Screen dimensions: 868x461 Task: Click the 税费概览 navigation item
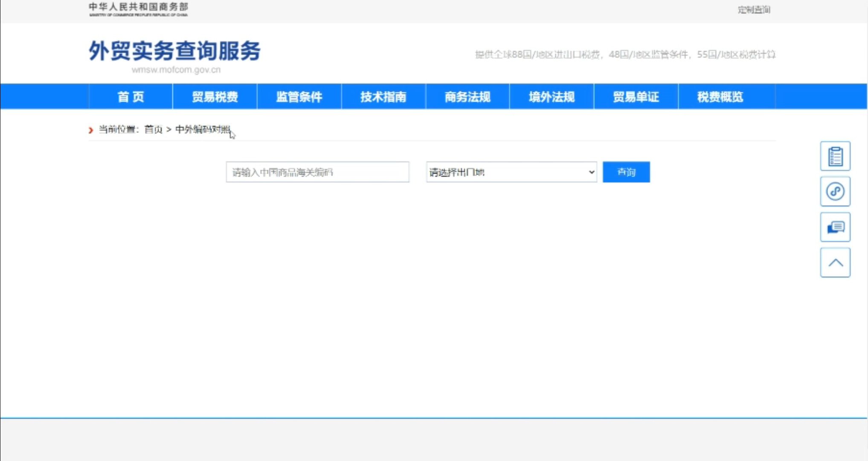pyautogui.click(x=720, y=97)
